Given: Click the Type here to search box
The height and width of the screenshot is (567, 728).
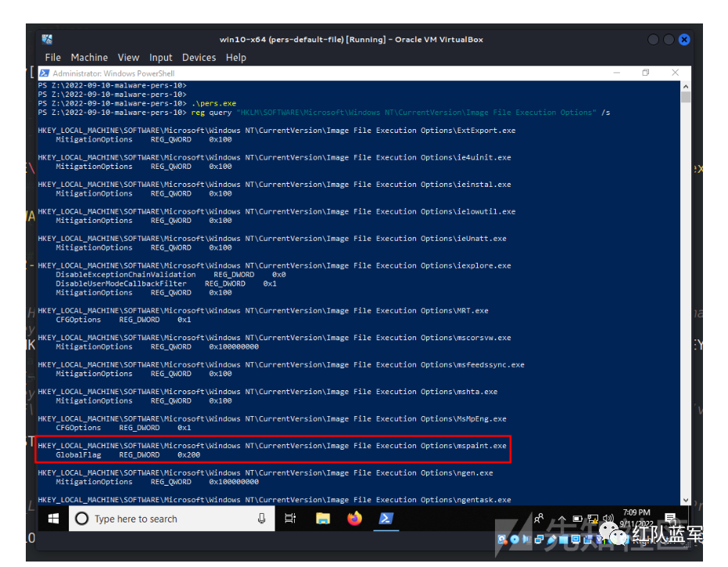Looking at the screenshot, I should click(172, 519).
